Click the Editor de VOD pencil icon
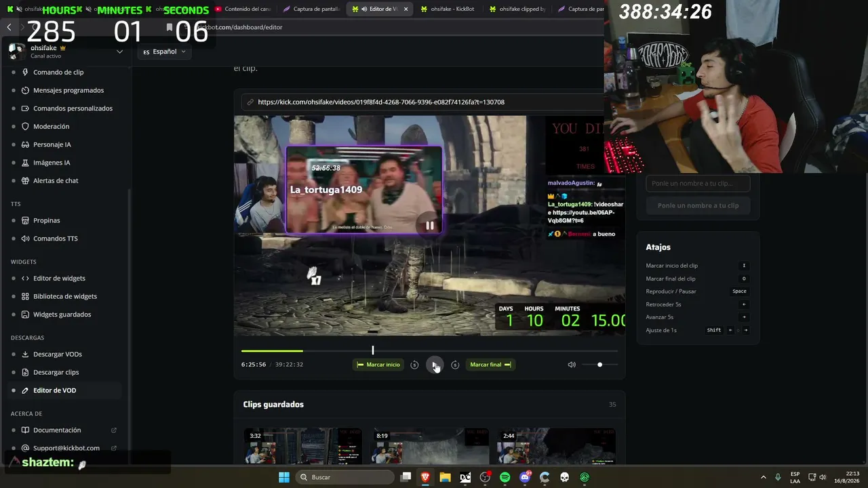The image size is (868, 488). tap(25, 390)
